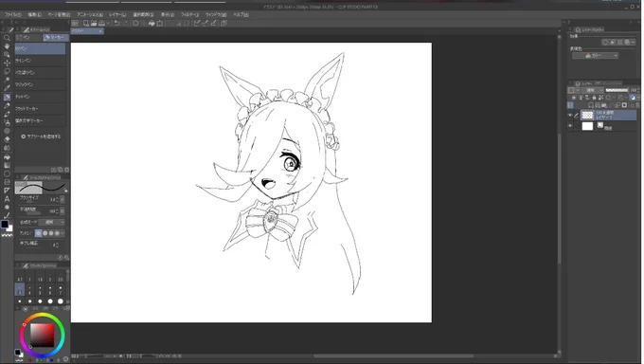
Task: Click the サブツールを追加する add sub tool button
Action: click(x=41, y=136)
